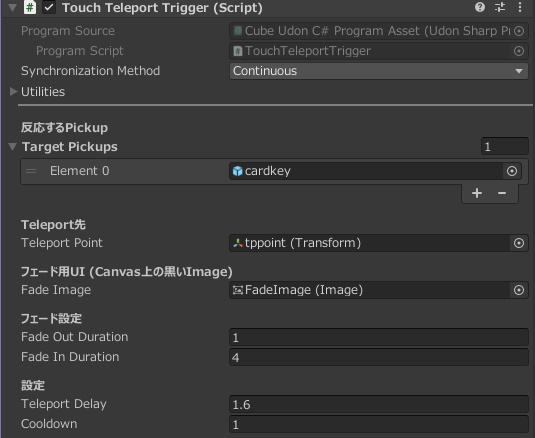Image resolution: width=535 pixels, height=438 pixels.
Task: Click the C# script icon in header
Action: coord(30,7)
